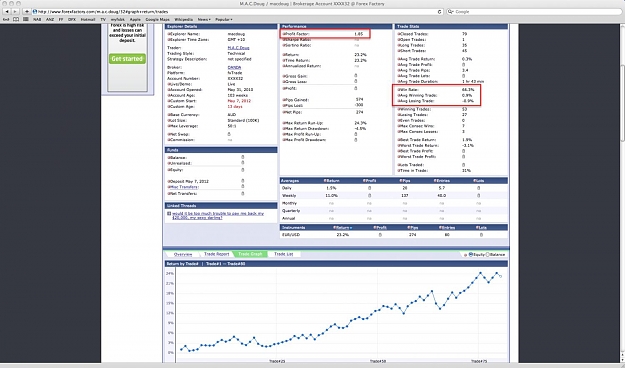This screenshot has width=625, height=368.
Task: Reload the page using the address bar icon
Action: 440,12
